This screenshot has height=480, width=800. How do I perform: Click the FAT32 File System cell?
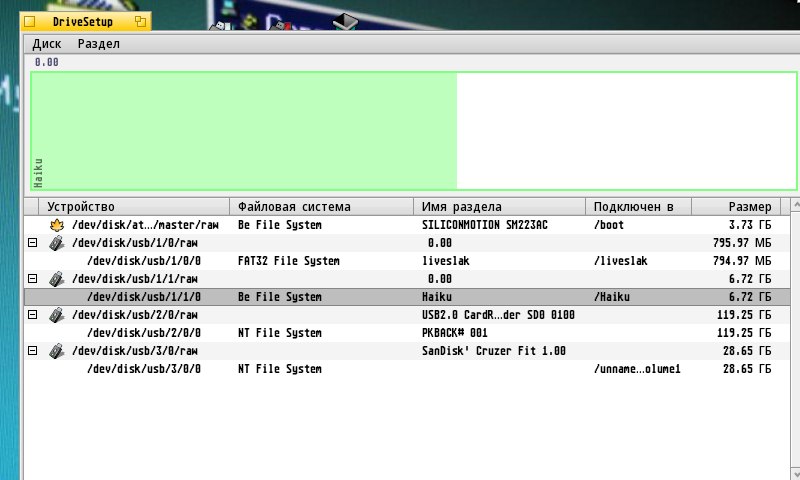288,261
